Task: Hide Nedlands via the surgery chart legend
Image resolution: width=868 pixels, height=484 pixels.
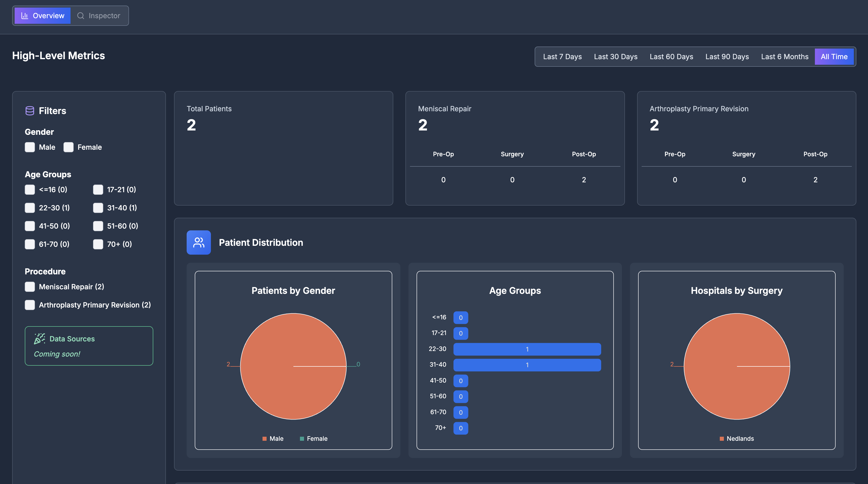Action: coord(736,438)
